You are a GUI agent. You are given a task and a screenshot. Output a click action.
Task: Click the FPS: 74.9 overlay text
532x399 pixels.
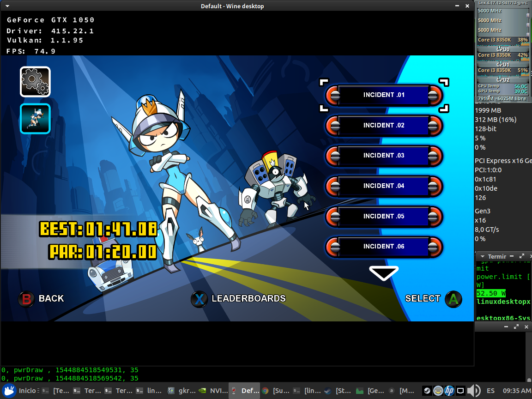pos(31,51)
